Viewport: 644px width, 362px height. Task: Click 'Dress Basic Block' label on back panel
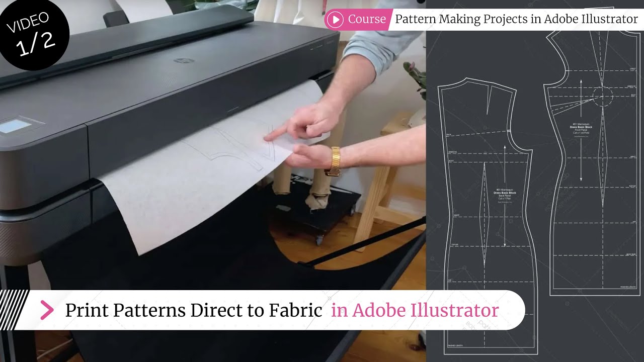point(505,193)
